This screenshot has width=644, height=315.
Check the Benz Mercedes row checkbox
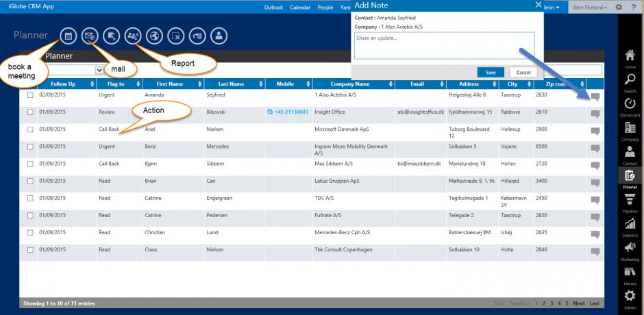[x=30, y=147]
